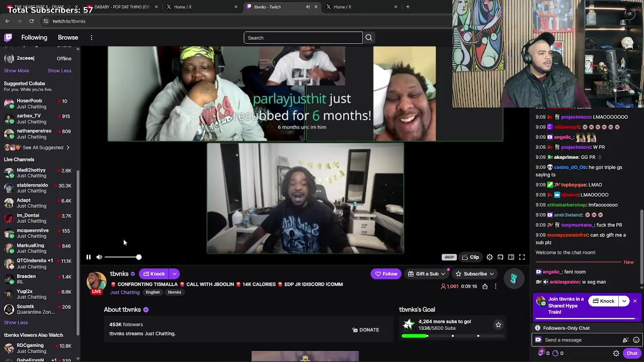This screenshot has width=644, height=362.
Task: Click Show More in followed channels
Action: click(17, 71)
